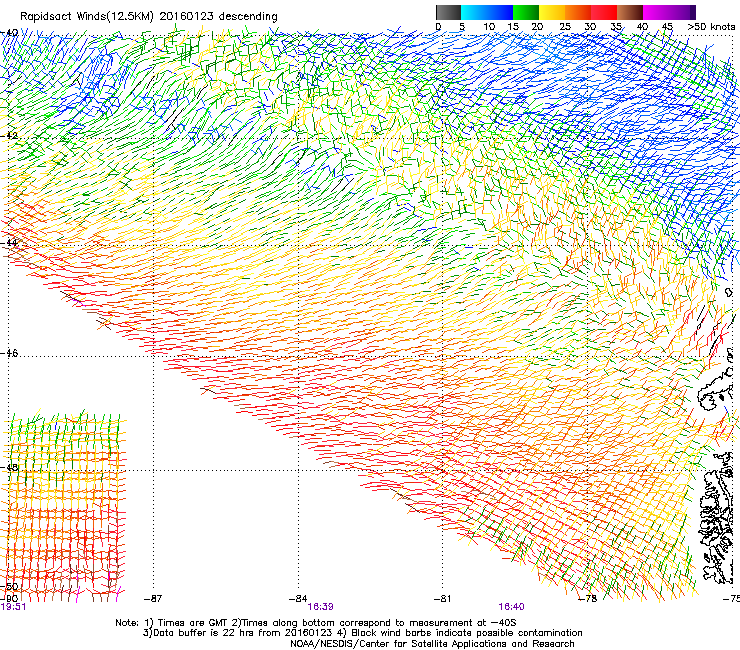The height and width of the screenshot is (650, 740).
Task: Click the blue 10-15 knots legend swatch
Action: (x=500, y=12)
